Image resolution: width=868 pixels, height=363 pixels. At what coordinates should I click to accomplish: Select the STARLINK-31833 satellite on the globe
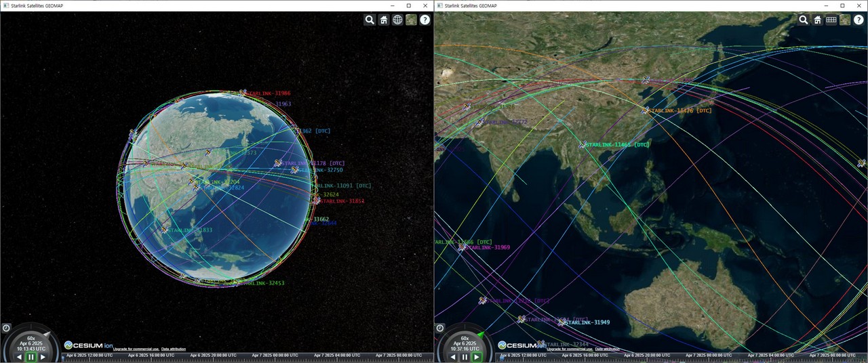164,230
